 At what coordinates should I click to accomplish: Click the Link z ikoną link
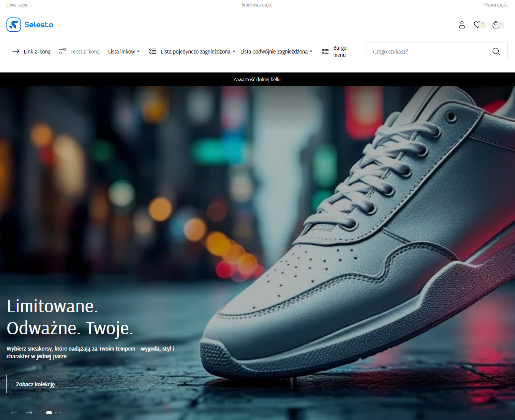point(37,52)
